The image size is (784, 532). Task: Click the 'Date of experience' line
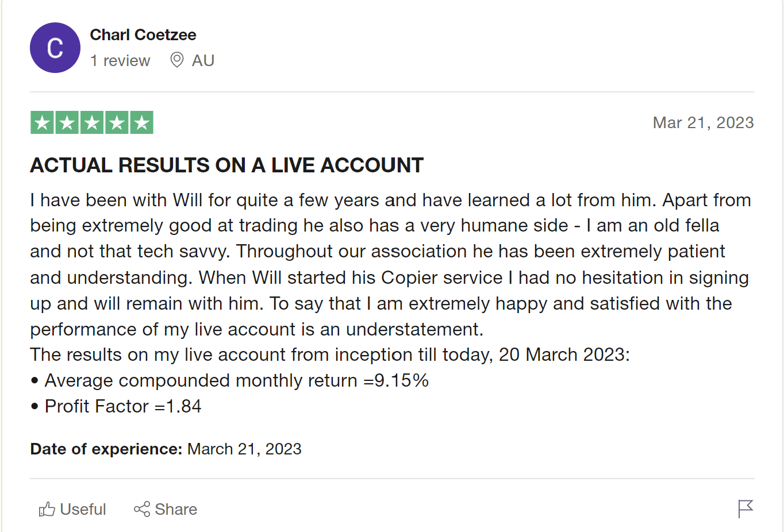(166, 449)
